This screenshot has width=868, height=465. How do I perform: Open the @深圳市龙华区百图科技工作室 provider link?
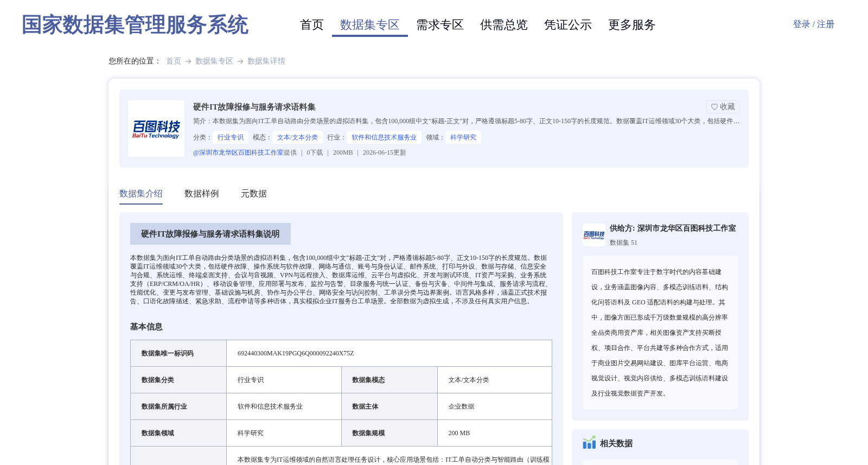238,152
